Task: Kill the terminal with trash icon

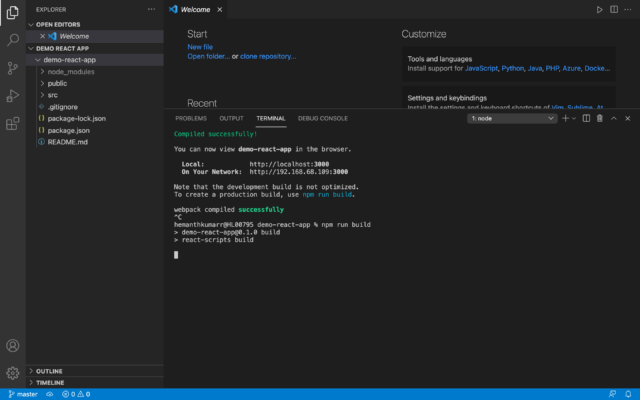Action: (x=600, y=118)
